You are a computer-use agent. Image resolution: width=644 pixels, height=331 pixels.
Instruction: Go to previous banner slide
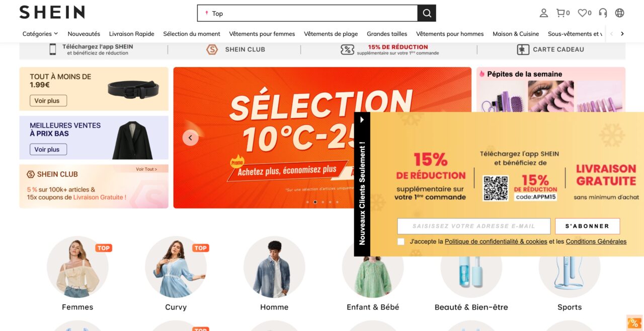[x=190, y=138]
